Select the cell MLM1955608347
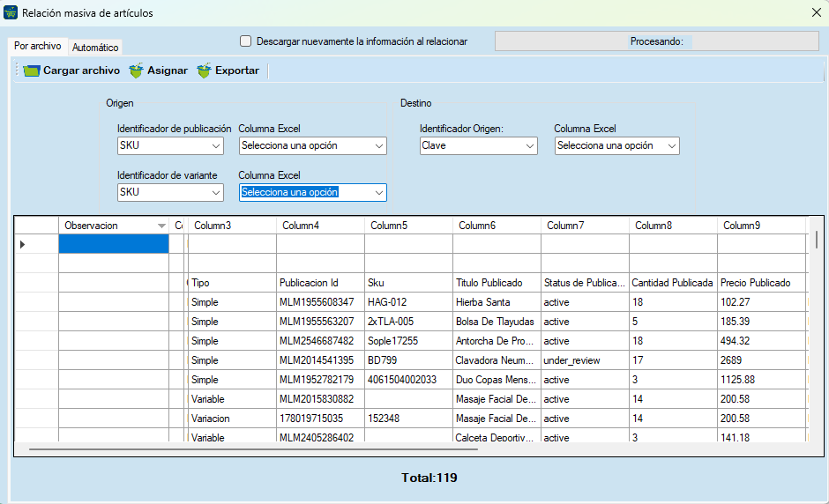The image size is (829, 504). coord(319,302)
